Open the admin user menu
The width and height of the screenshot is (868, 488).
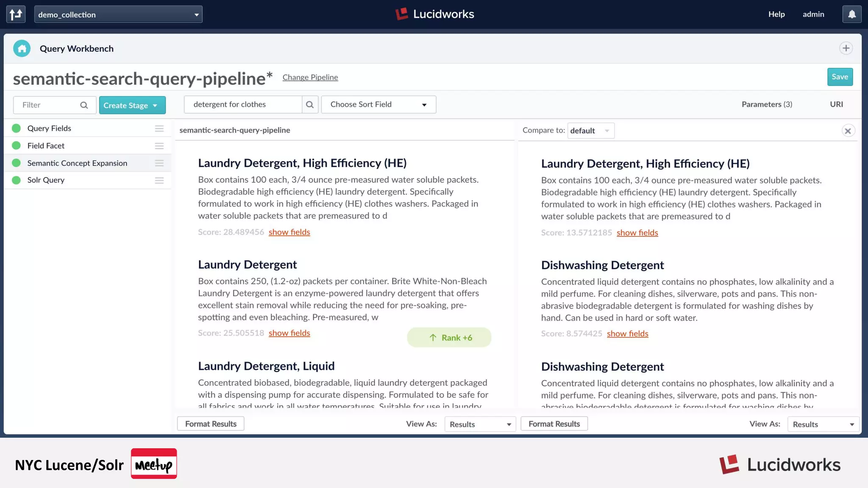(813, 14)
